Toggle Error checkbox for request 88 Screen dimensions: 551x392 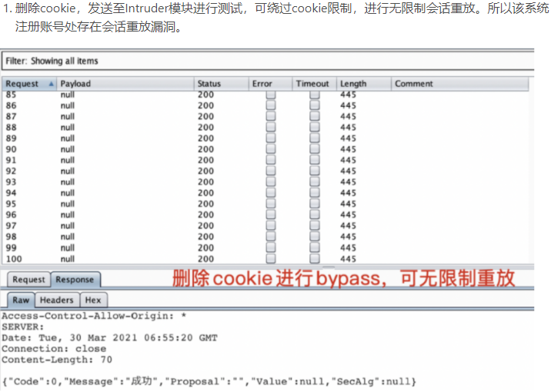(x=271, y=127)
